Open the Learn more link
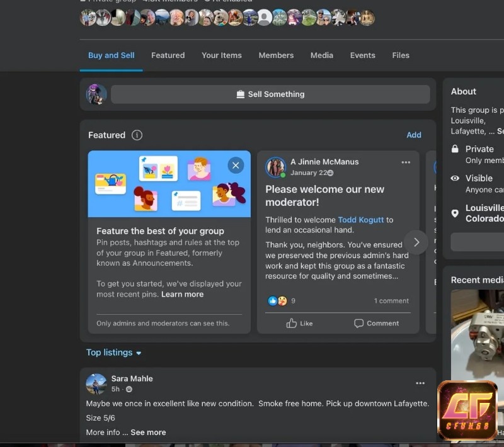 pyautogui.click(x=182, y=295)
